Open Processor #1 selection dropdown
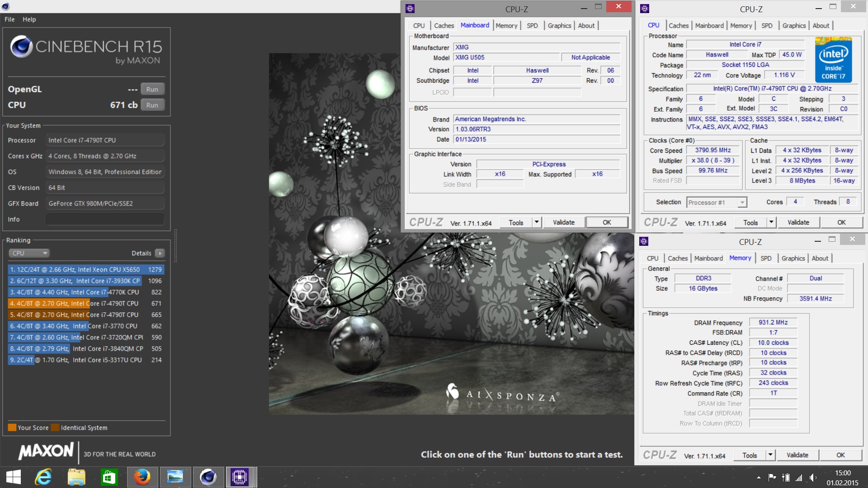This screenshot has width=868, height=488. click(x=717, y=202)
